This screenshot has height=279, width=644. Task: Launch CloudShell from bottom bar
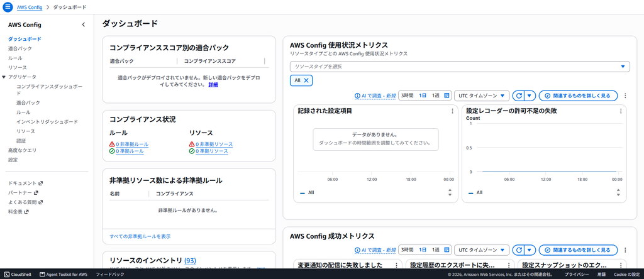tap(16, 274)
